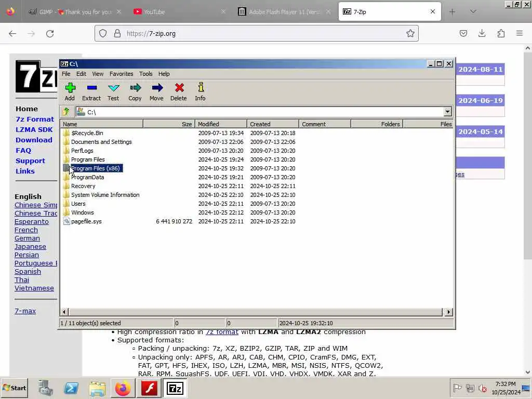
Task: Open the Info toolbar icon
Action: [201, 87]
